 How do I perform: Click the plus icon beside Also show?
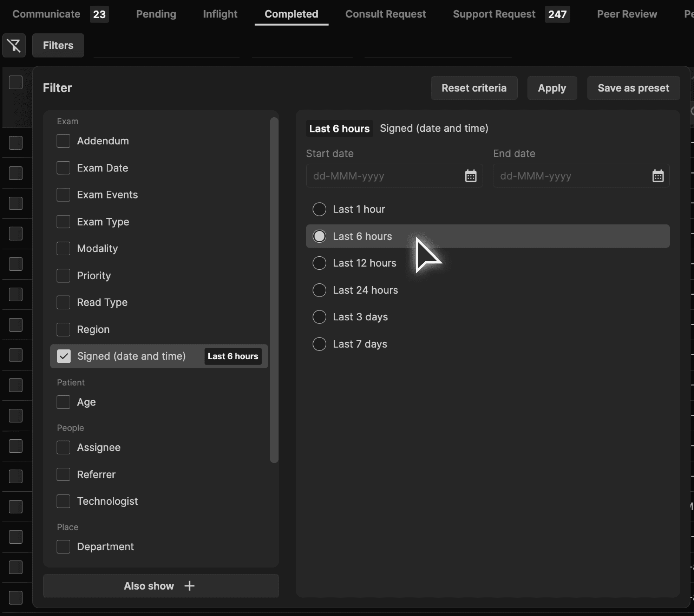tap(189, 586)
